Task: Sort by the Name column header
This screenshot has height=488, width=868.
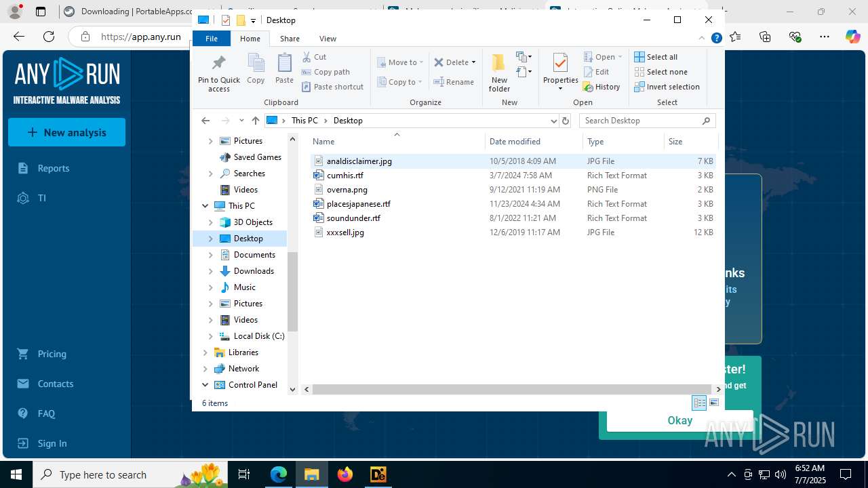Action: [397, 142]
